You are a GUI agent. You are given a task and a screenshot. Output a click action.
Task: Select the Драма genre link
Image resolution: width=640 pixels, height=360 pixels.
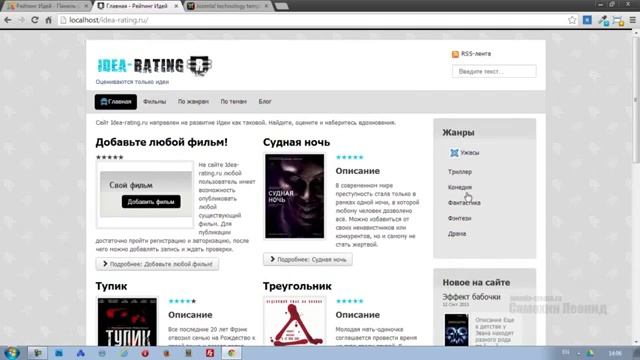point(457,234)
